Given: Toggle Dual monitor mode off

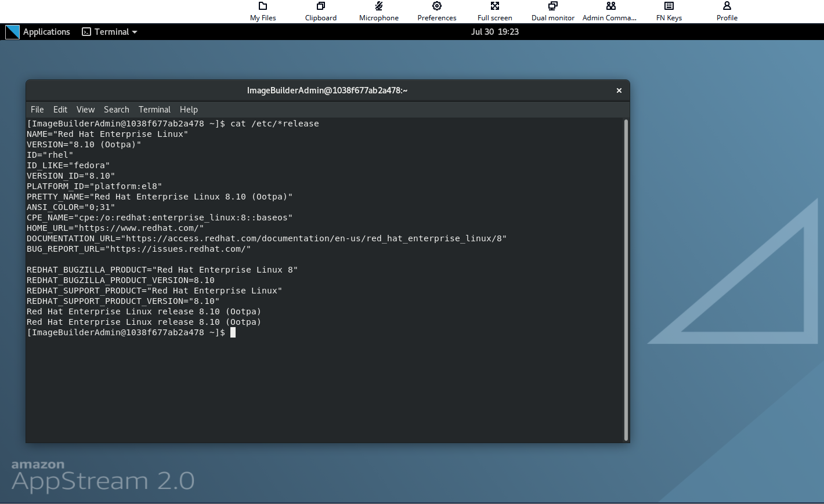Looking at the screenshot, I should tap(552, 12).
